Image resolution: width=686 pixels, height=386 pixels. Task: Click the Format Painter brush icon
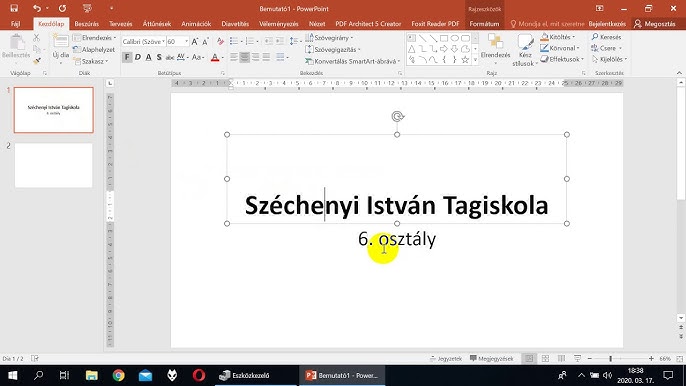(x=37, y=61)
